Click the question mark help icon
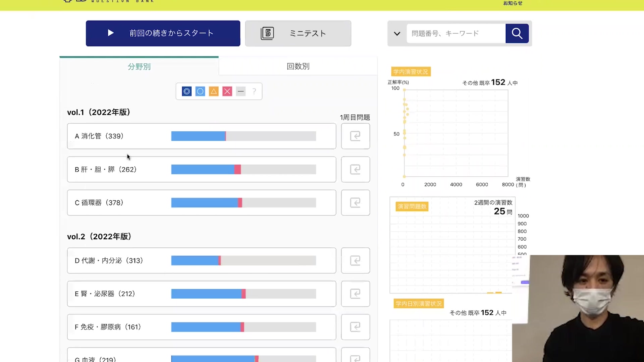 click(254, 91)
